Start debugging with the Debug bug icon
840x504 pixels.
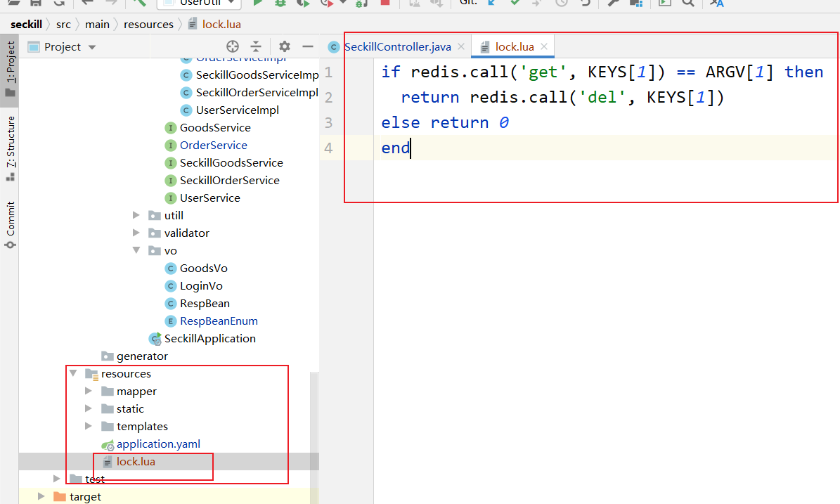click(280, 5)
